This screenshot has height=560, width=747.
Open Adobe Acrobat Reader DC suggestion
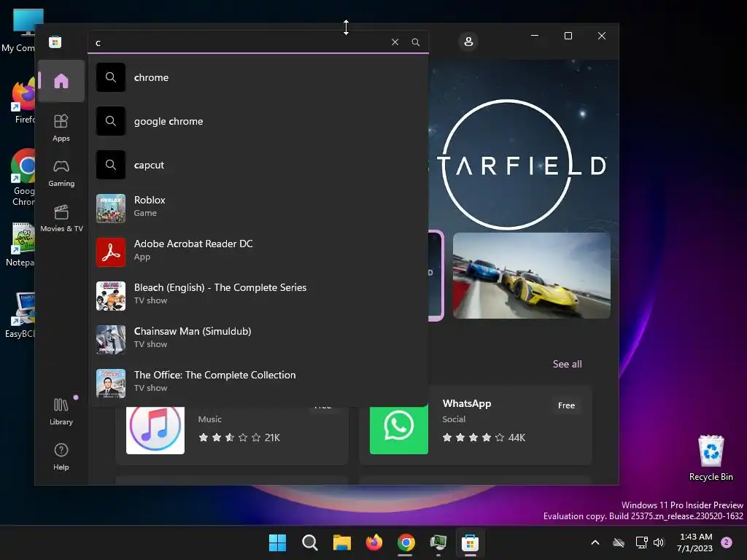tap(258, 252)
